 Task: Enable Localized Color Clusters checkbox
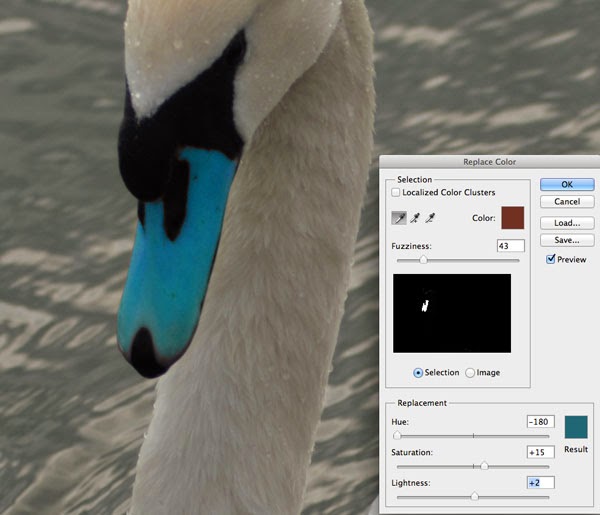tap(396, 192)
